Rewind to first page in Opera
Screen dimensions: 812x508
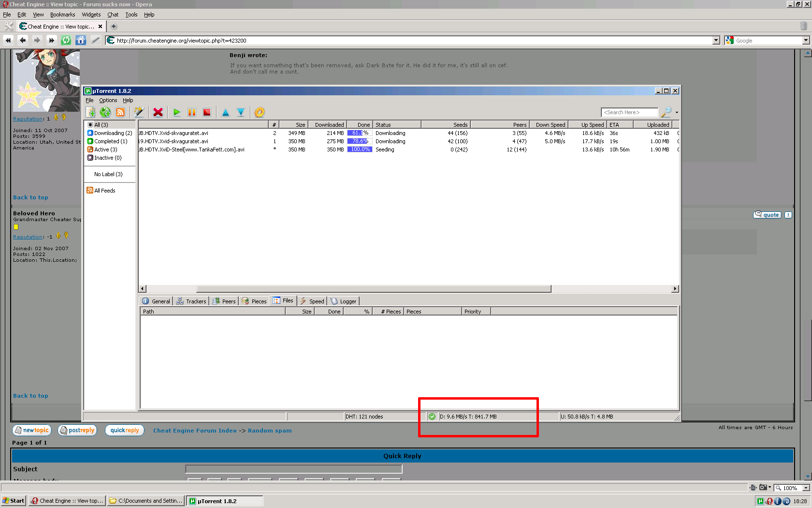[x=8, y=40]
